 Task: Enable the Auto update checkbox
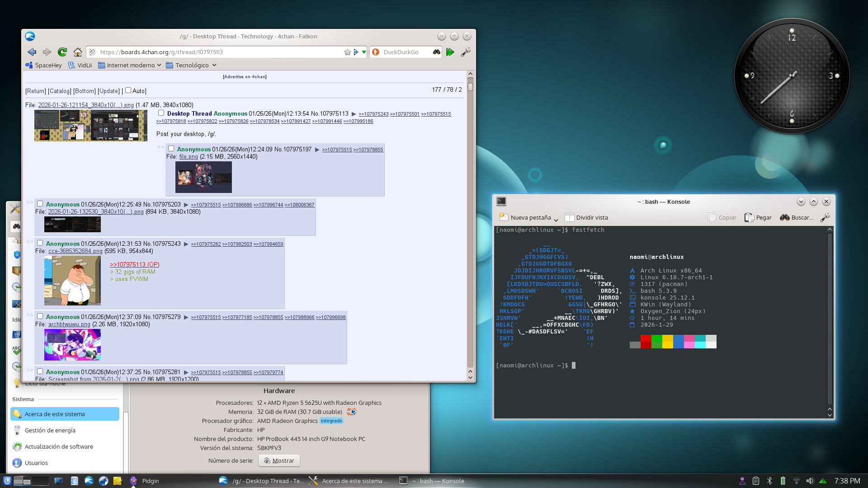pos(128,90)
